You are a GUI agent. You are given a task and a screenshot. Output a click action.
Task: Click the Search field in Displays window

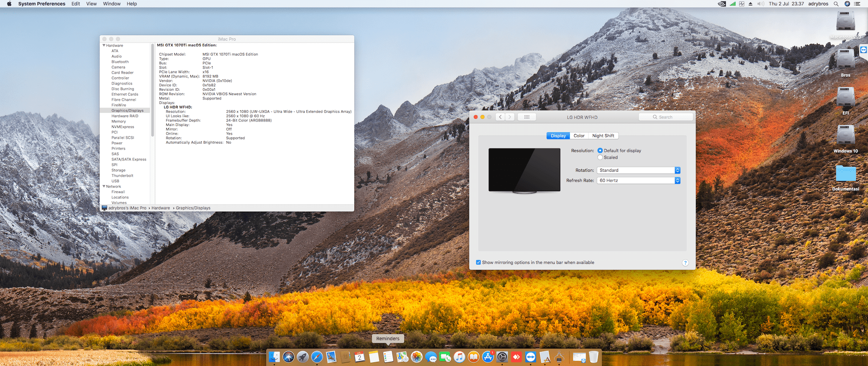point(666,117)
